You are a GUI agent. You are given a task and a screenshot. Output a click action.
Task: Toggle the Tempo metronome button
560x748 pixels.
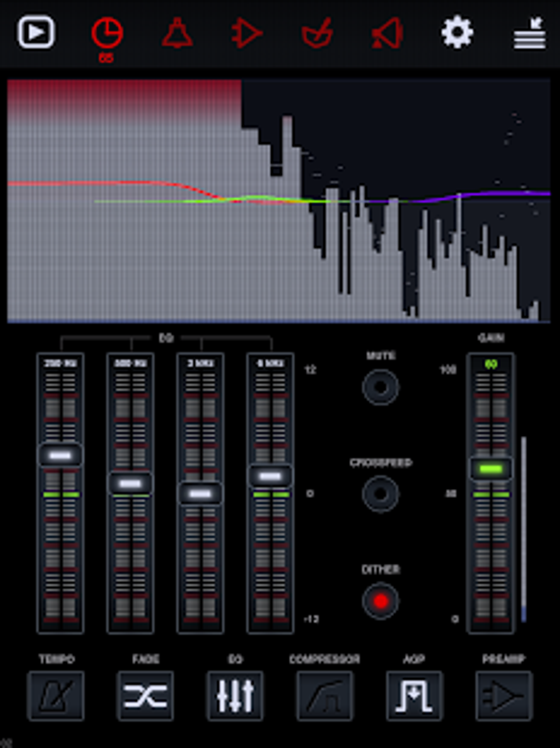tap(56, 696)
